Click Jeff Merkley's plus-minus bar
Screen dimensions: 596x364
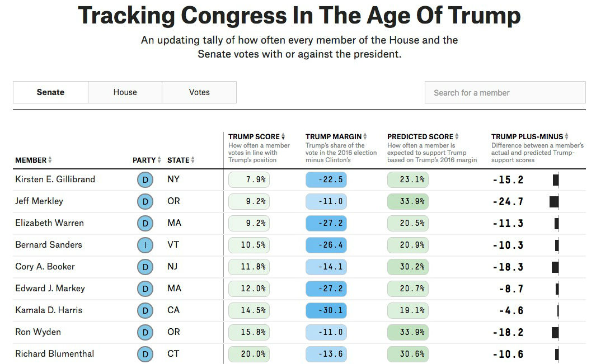coord(554,201)
